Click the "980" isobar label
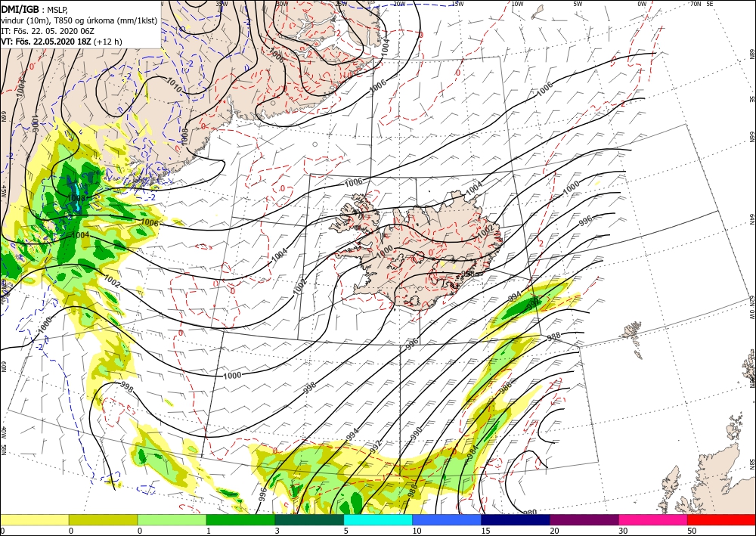Image resolution: width=756 pixels, height=536 pixels. [x=530, y=513]
